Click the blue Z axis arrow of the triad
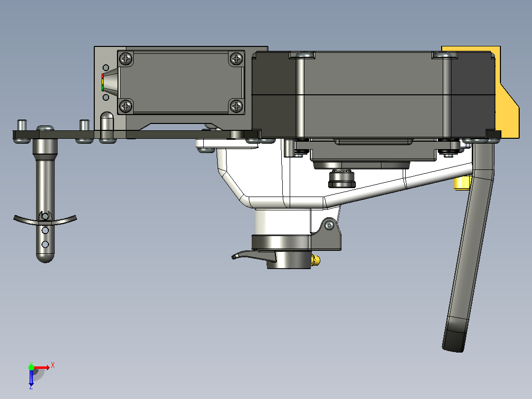The image size is (532, 399). pyautogui.click(x=31, y=378)
